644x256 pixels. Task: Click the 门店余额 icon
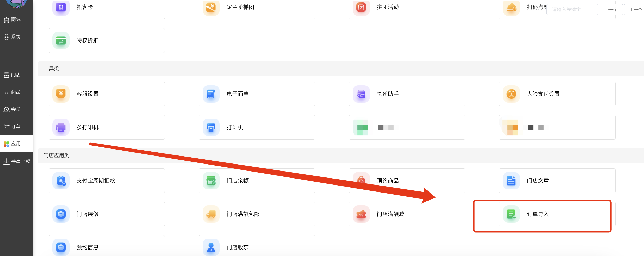tap(211, 181)
